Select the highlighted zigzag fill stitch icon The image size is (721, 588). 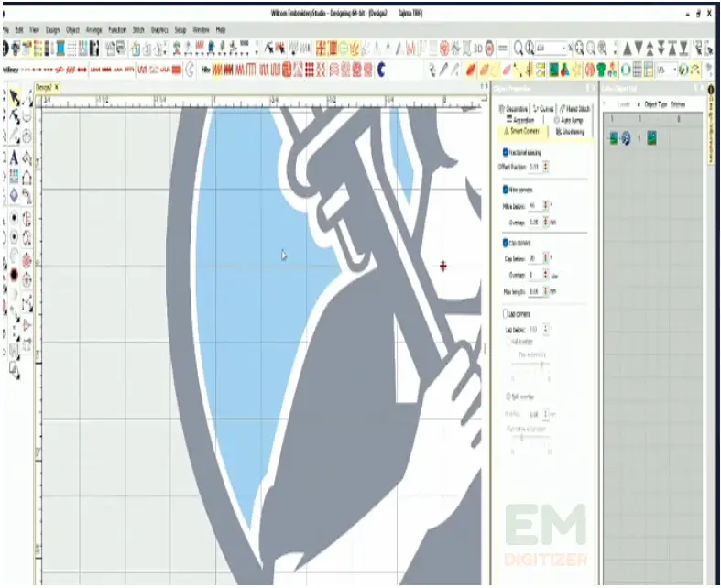[217, 70]
